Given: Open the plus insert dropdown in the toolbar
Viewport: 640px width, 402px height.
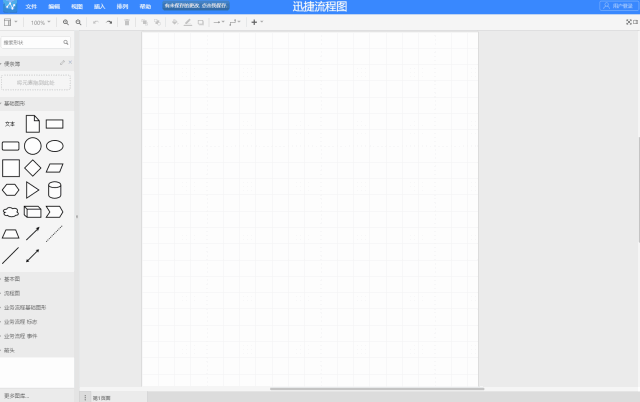Looking at the screenshot, I should (257, 22).
